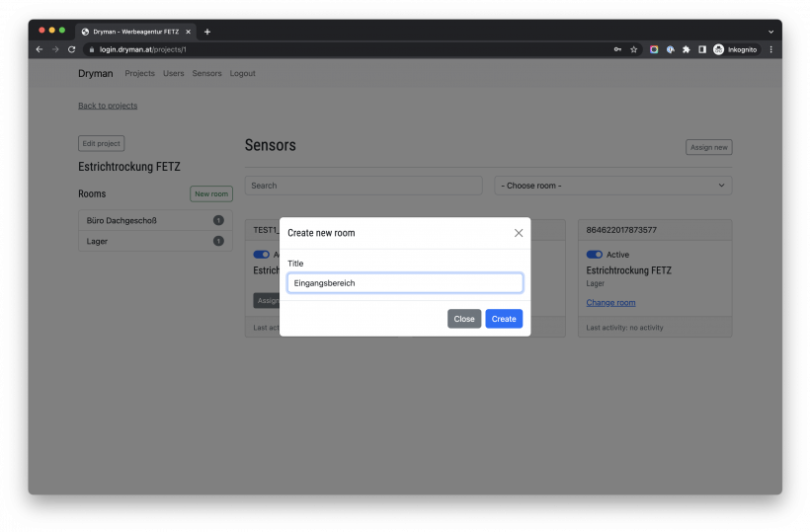810x532 pixels.
Task: Toggle Active switch on TEST1 sensor card
Action: tap(261, 255)
